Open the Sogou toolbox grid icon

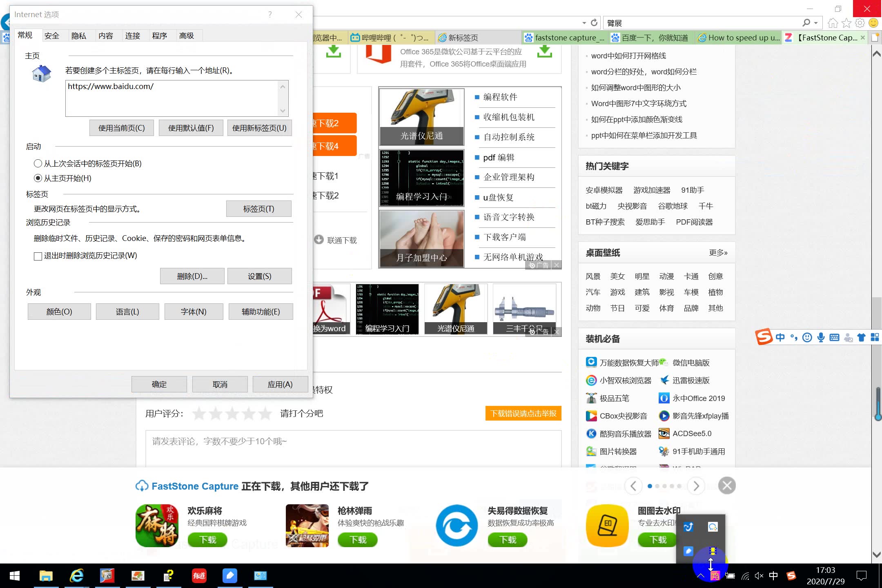(x=875, y=337)
